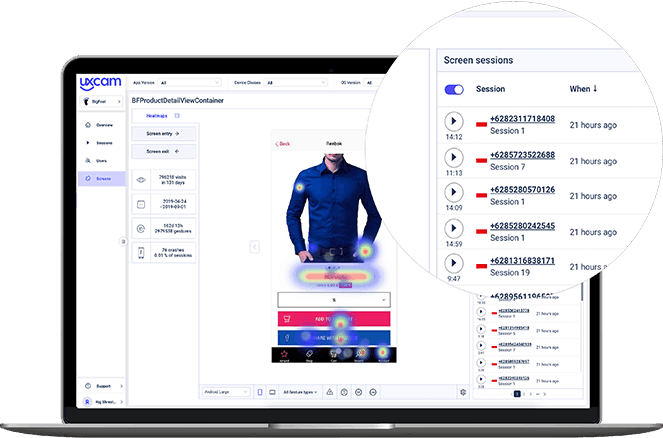Image resolution: width=663 pixels, height=438 pixels.
Task: Go to Users in the sidebar
Action: [102, 160]
